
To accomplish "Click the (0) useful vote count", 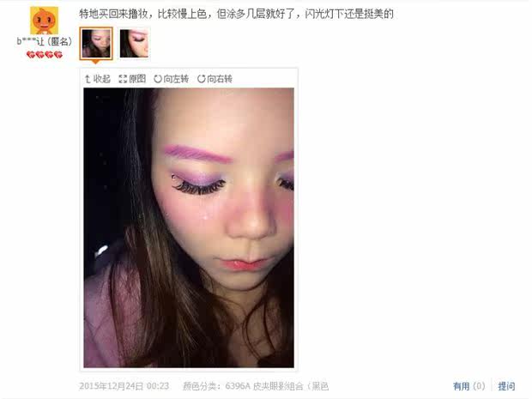I will click(479, 386).
